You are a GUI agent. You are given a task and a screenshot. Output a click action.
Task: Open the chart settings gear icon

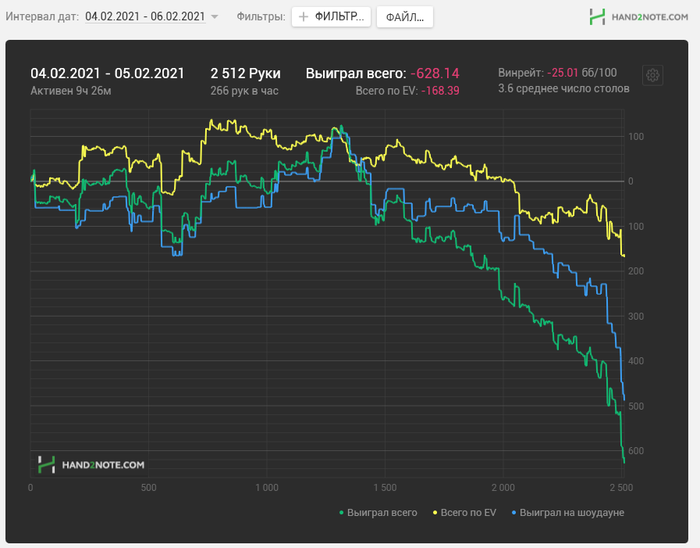point(652,75)
